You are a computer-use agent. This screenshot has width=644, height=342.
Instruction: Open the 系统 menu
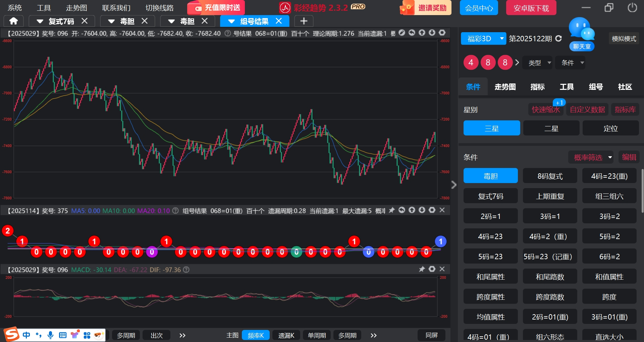(15, 8)
